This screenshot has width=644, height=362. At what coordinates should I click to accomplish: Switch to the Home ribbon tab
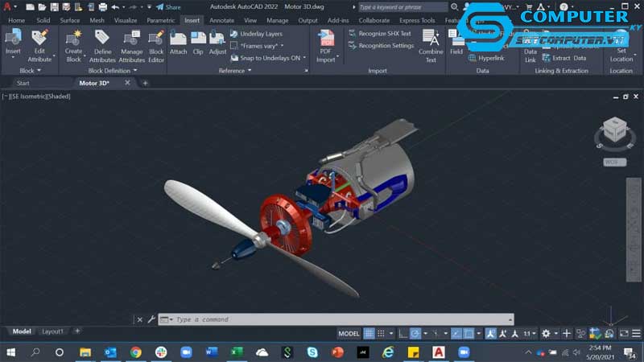[x=16, y=20]
